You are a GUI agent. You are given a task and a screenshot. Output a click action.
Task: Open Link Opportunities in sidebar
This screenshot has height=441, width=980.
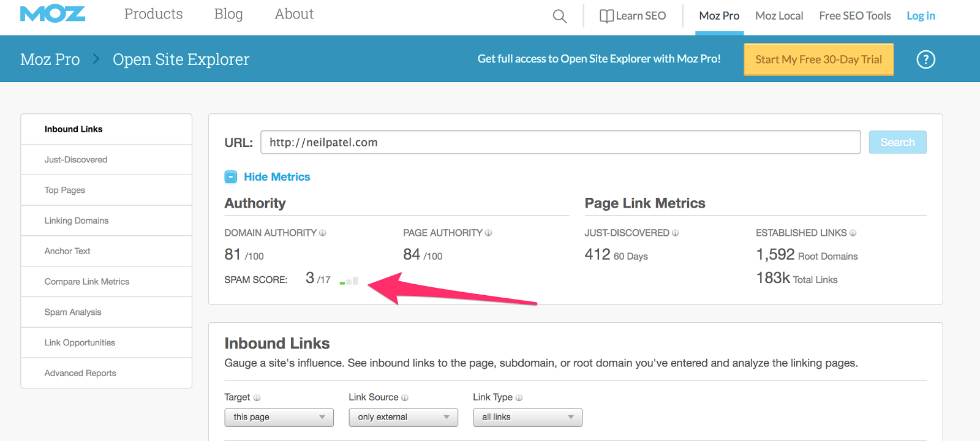tap(107, 342)
